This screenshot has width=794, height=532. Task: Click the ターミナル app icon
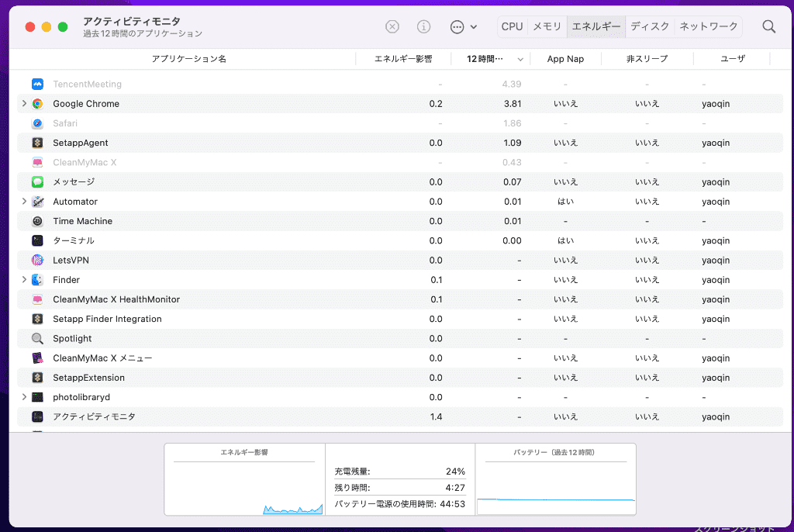(x=37, y=240)
